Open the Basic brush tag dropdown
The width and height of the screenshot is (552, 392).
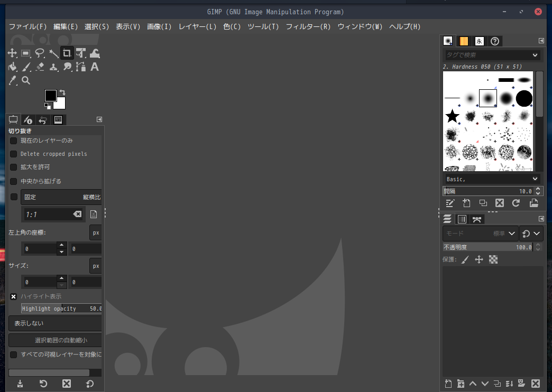491,179
